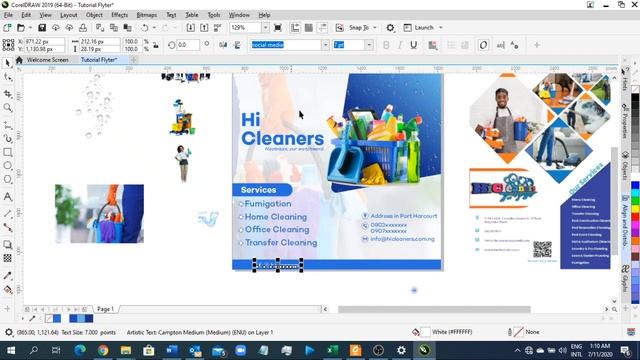Toggle mirror text horizontally button
The image size is (640, 360).
[x=223, y=45]
